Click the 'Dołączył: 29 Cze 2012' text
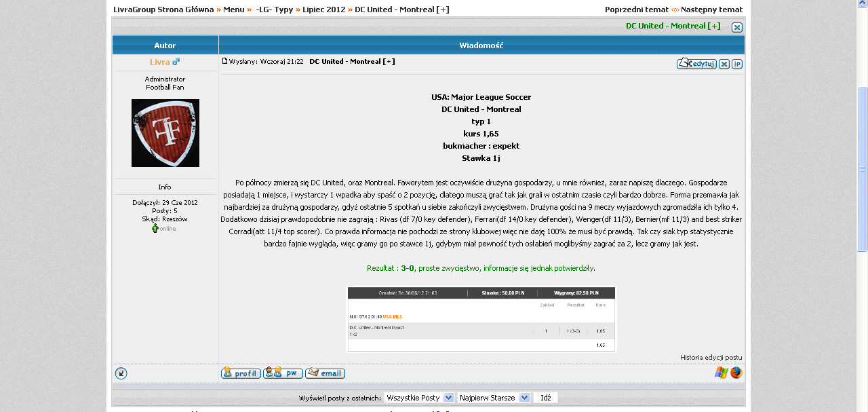The height and width of the screenshot is (412, 868). pyautogui.click(x=165, y=203)
